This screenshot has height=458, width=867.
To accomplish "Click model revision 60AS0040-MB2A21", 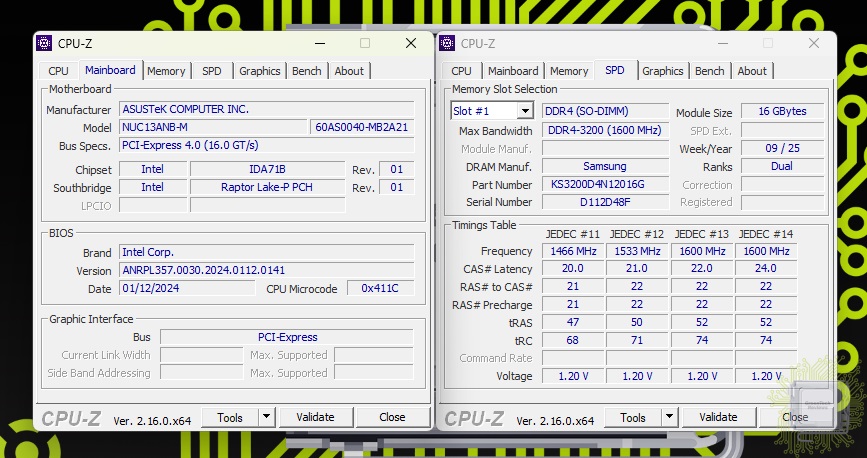I will point(362,127).
